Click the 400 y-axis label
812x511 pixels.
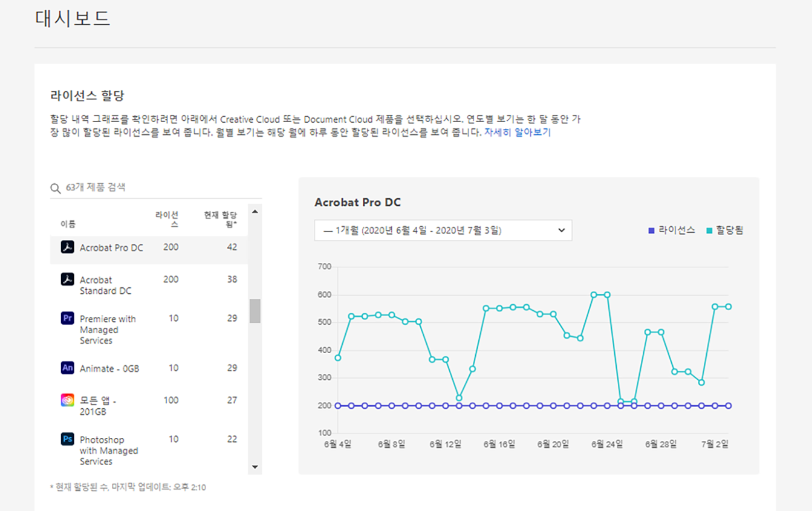pyautogui.click(x=324, y=350)
